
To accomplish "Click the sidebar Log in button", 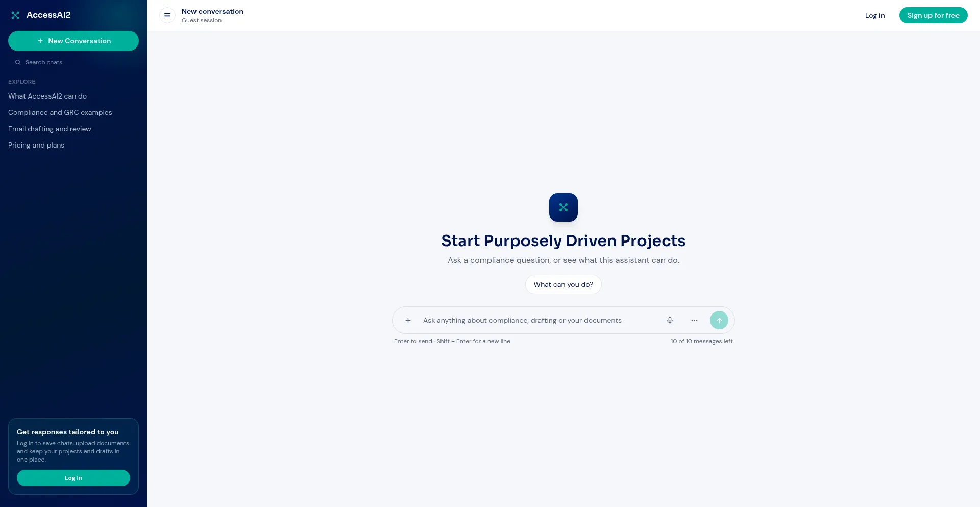I will click(73, 478).
